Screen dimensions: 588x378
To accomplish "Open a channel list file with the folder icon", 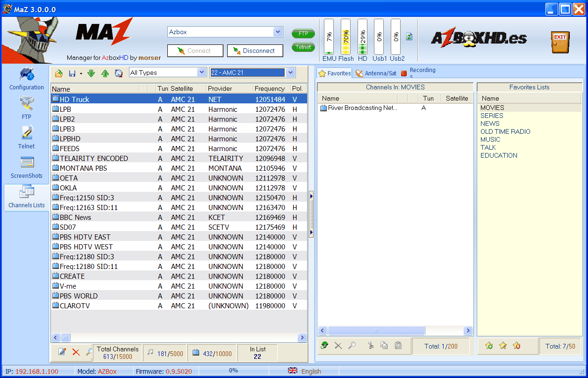I will click(59, 73).
